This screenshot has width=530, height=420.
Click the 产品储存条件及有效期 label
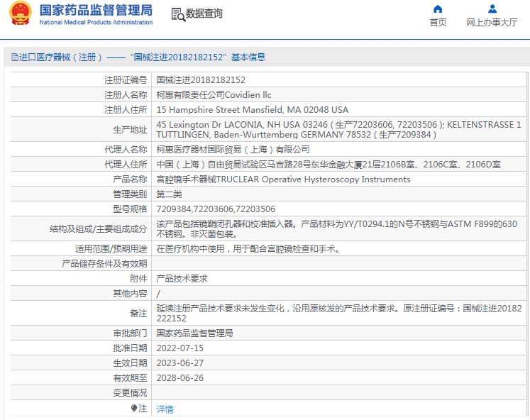click(x=104, y=263)
